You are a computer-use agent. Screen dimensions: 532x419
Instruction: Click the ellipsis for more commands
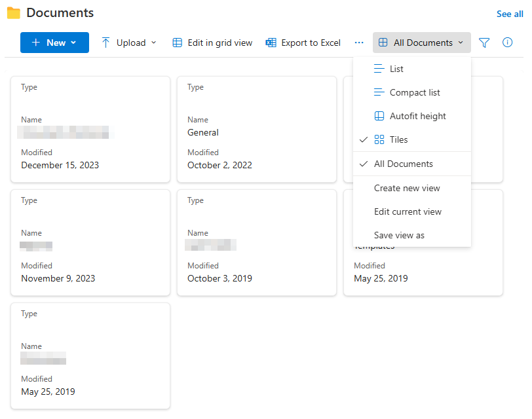(359, 42)
